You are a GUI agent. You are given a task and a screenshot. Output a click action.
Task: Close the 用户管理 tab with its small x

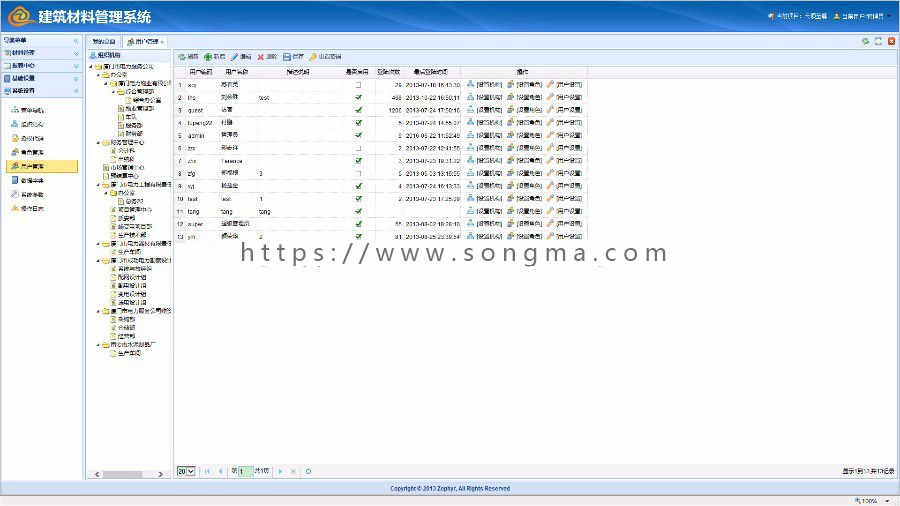click(162, 42)
